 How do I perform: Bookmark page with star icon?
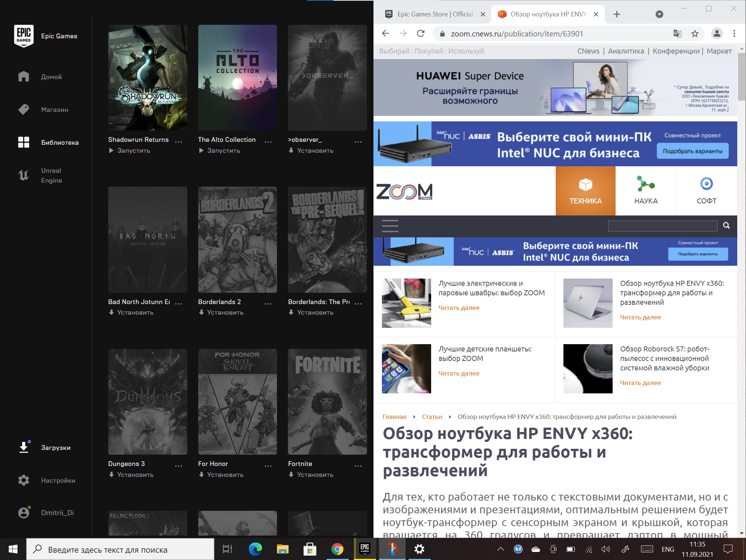(695, 34)
